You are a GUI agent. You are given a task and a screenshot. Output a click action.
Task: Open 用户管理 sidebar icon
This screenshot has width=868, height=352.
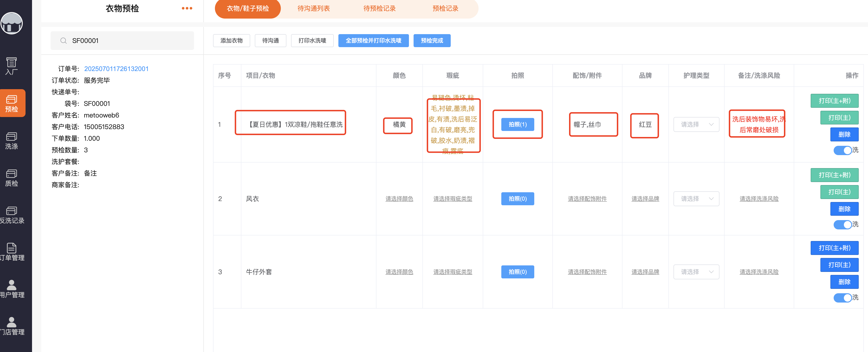point(11,289)
